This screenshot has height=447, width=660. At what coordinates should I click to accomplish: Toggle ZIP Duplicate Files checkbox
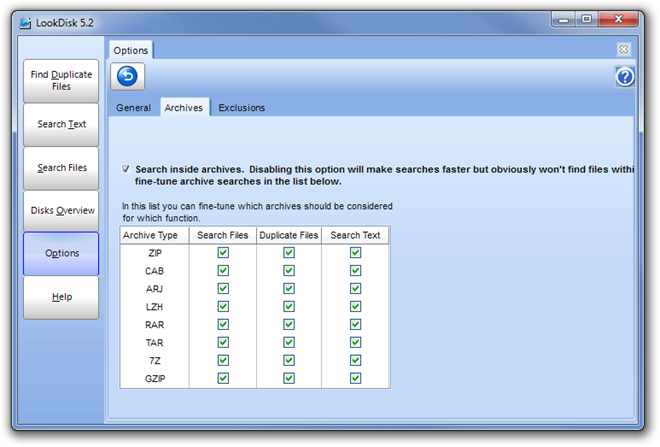(289, 253)
